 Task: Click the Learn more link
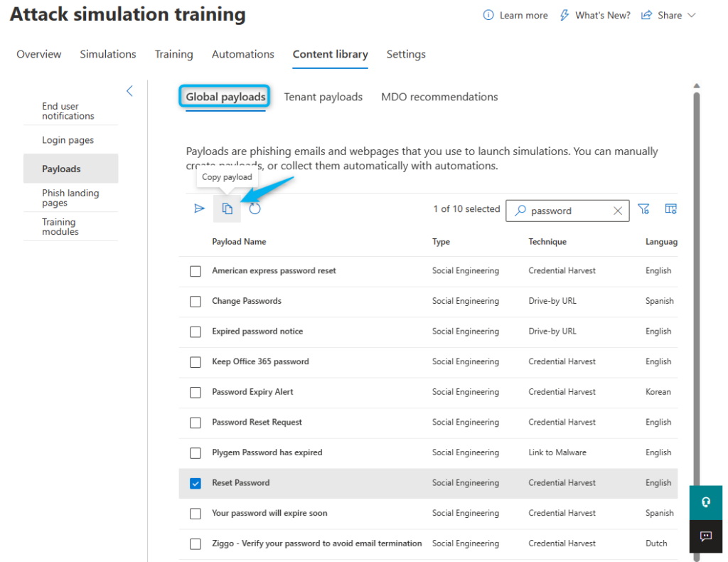(x=515, y=16)
